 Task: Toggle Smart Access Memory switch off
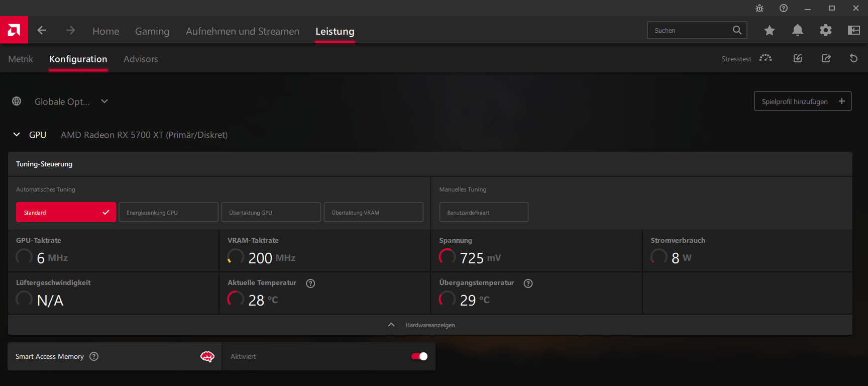(x=419, y=356)
